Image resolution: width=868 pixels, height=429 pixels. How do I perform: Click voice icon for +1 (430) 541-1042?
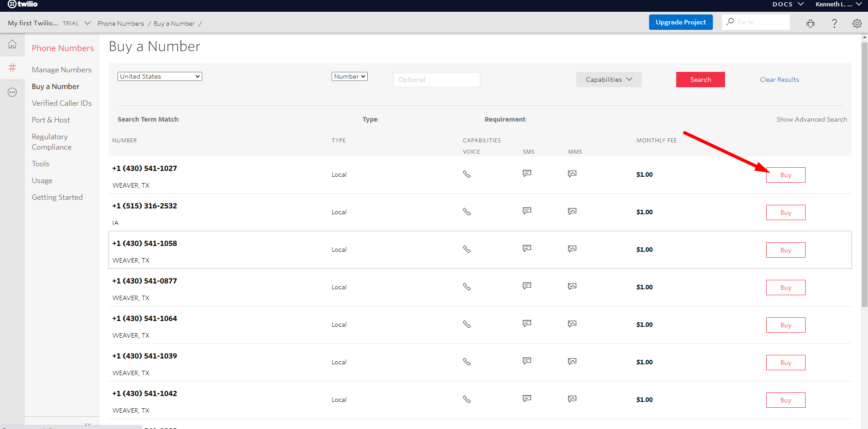point(467,399)
